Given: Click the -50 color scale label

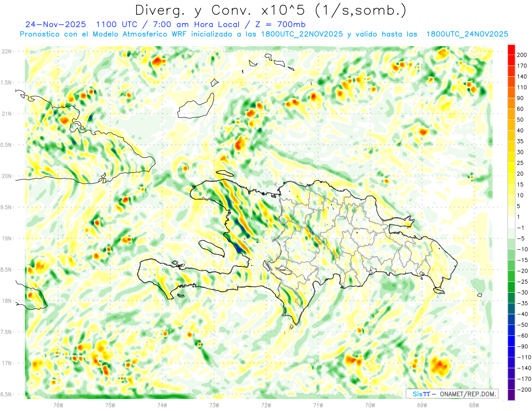Looking at the screenshot, I should click(523, 325).
